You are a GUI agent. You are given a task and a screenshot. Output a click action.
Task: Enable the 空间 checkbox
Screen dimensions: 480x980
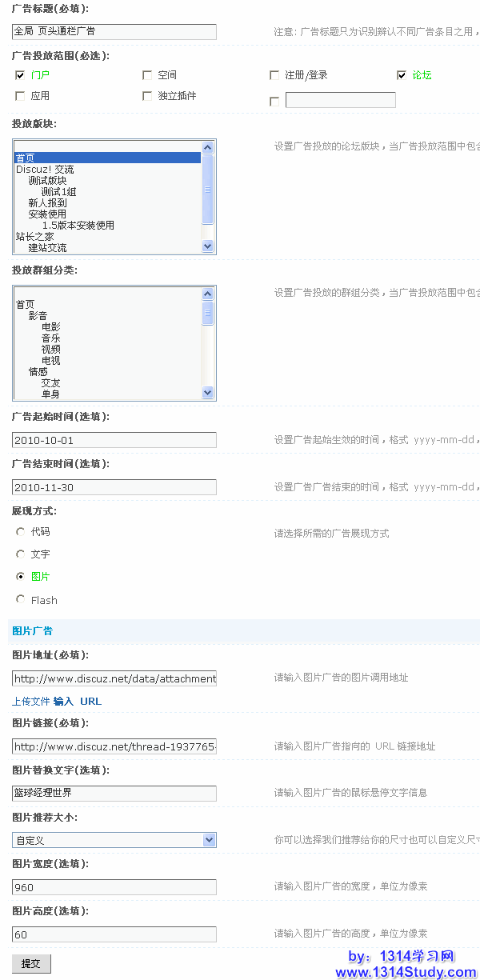point(147,75)
